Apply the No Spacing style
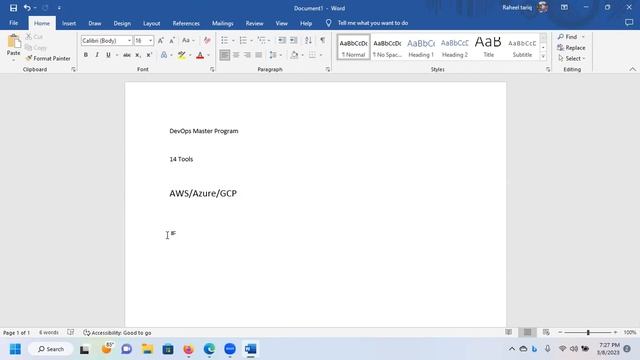This screenshot has height=360, width=640. click(387, 47)
